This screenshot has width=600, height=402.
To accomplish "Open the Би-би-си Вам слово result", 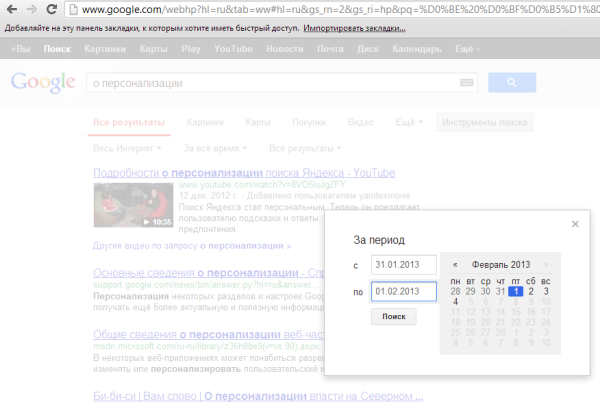I will (x=258, y=396).
